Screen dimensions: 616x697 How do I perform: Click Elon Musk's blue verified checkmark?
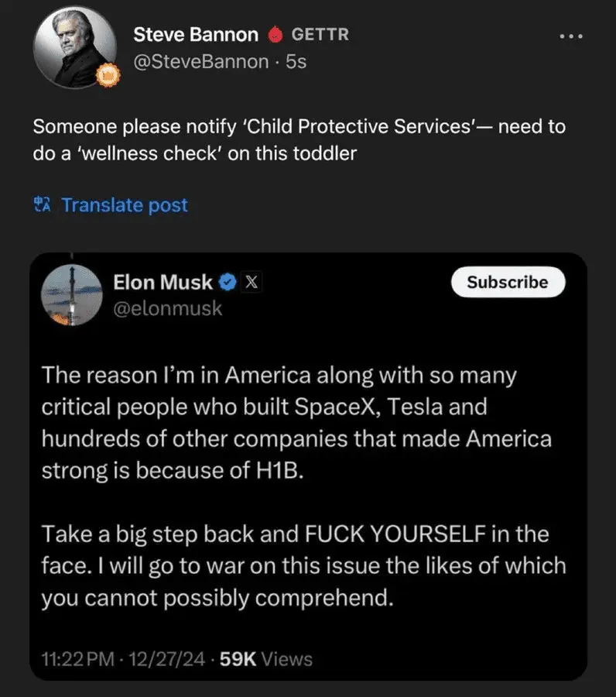227,283
